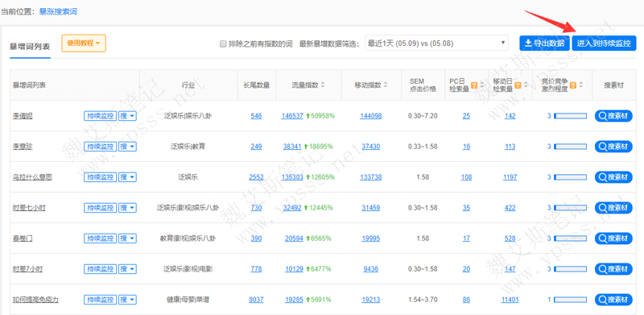Viewport: 644px width, 315px height.
Task: Open 搜 dropdown for 乌拉什么意思
Action: click(x=127, y=177)
